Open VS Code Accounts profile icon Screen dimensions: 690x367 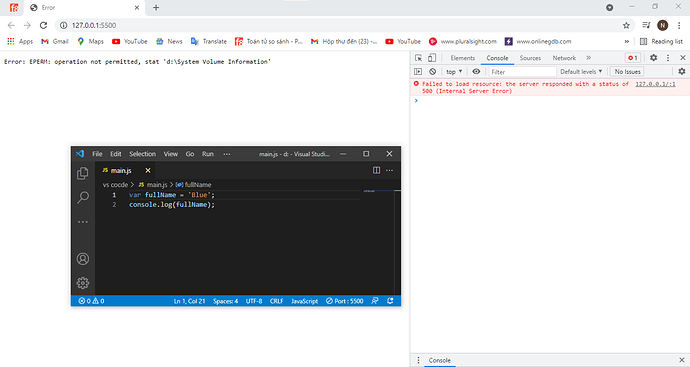coord(83,259)
